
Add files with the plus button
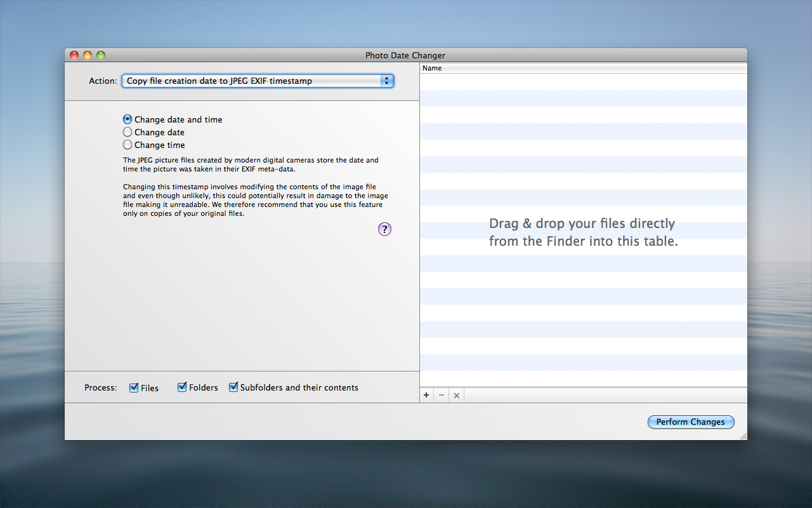426,395
